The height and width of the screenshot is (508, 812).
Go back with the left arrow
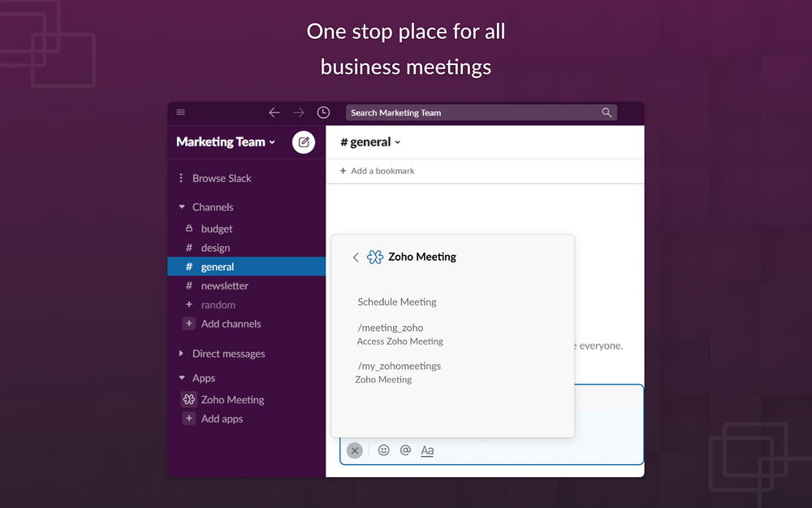[x=274, y=112]
